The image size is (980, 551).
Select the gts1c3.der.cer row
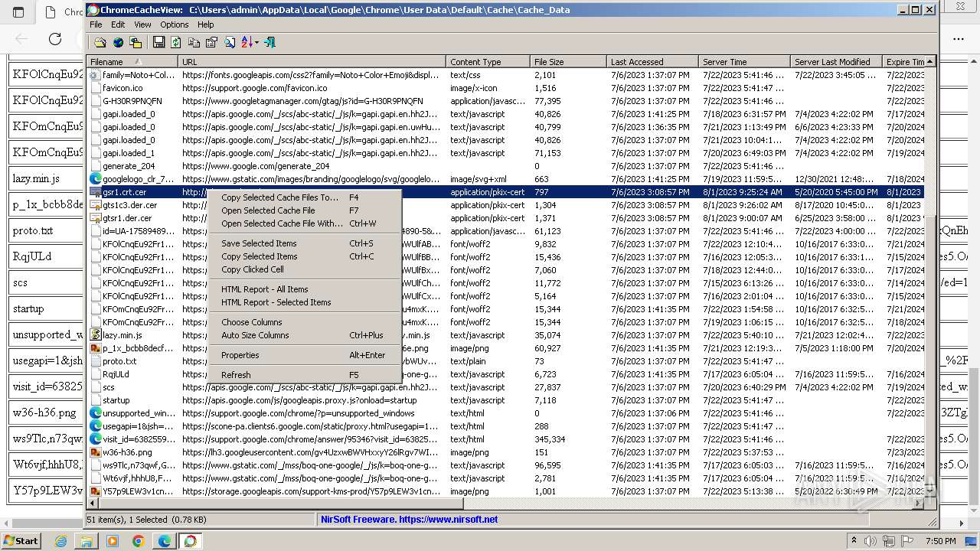(x=505, y=205)
